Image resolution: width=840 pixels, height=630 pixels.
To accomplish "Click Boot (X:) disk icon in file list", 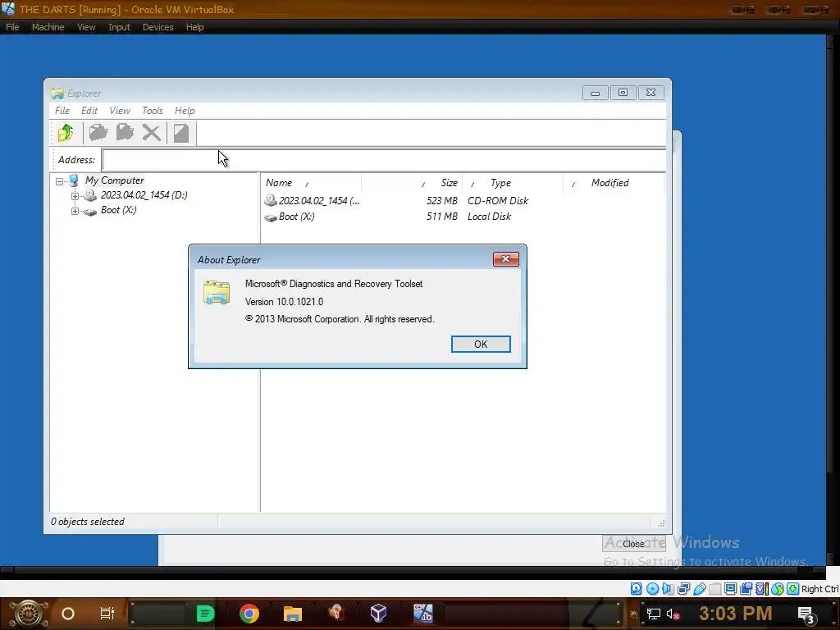I will (271, 217).
